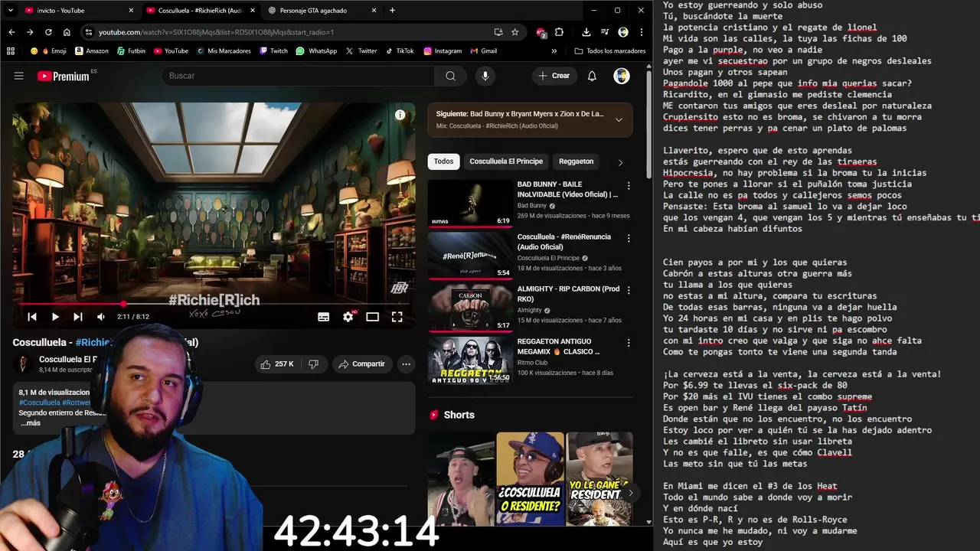Go to the YouTube Premium home logo
The width and height of the screenshot is (980, 551).
point(64,76)
